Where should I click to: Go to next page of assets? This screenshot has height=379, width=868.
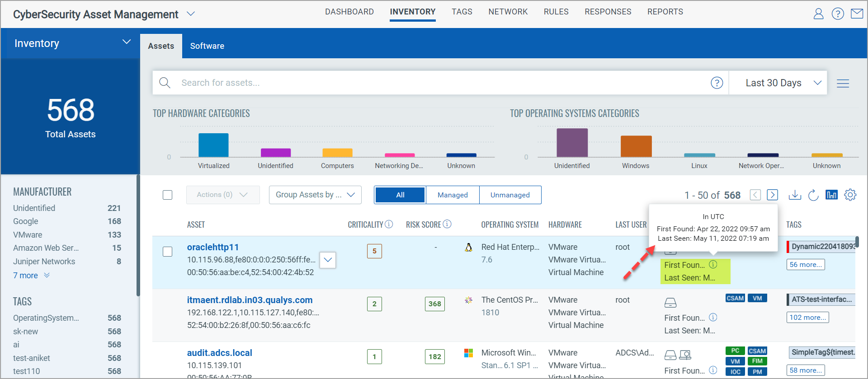[x=772, y=195]
